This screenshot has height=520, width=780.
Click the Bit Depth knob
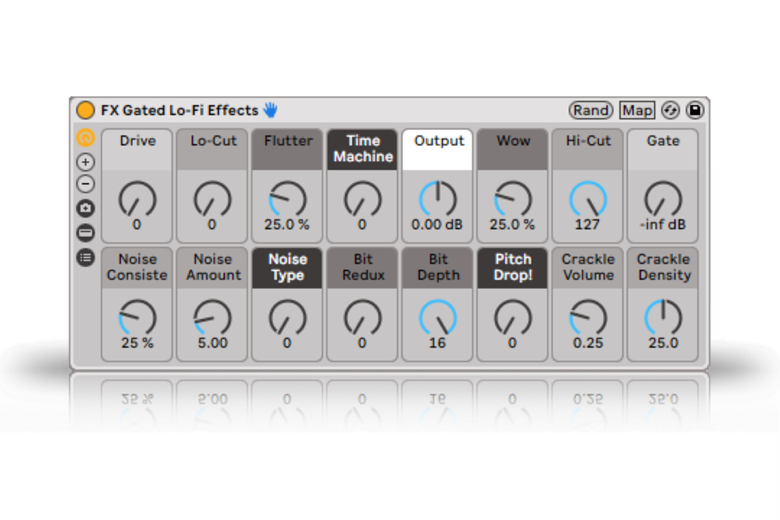tap(438, 317)
